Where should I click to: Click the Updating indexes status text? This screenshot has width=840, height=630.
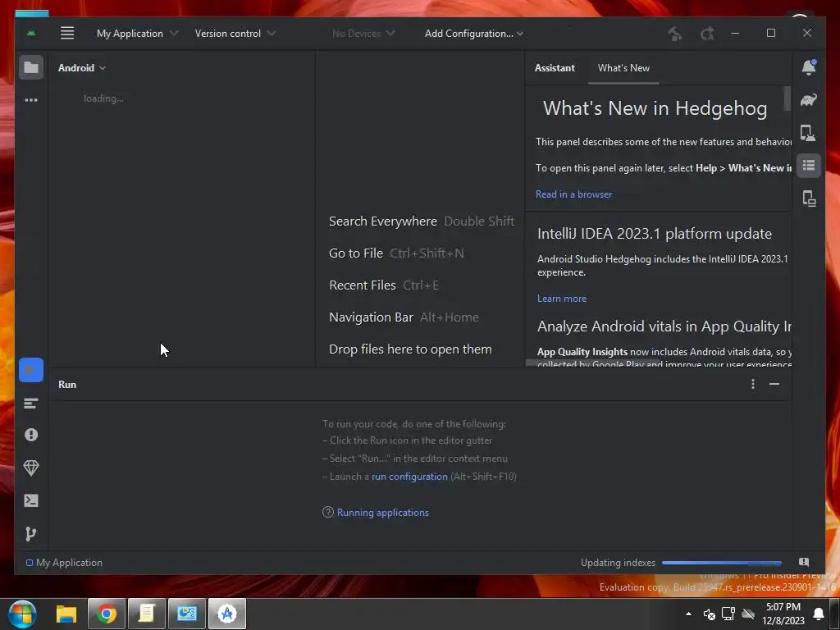(618, 563)
